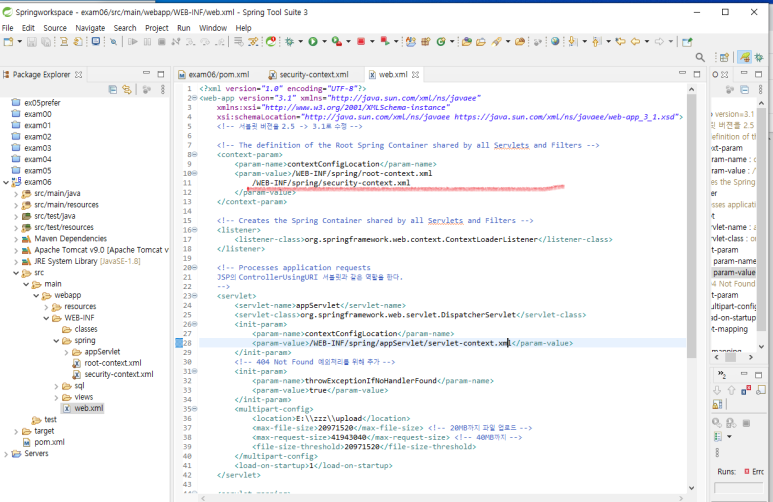Screen dimensions: 773x502
Task: Click the Previous Annotation arrow icon
Action: point(597,42)
